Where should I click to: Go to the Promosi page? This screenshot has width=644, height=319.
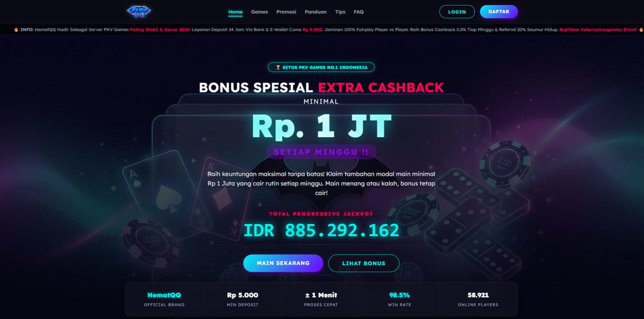click(286, 12)
